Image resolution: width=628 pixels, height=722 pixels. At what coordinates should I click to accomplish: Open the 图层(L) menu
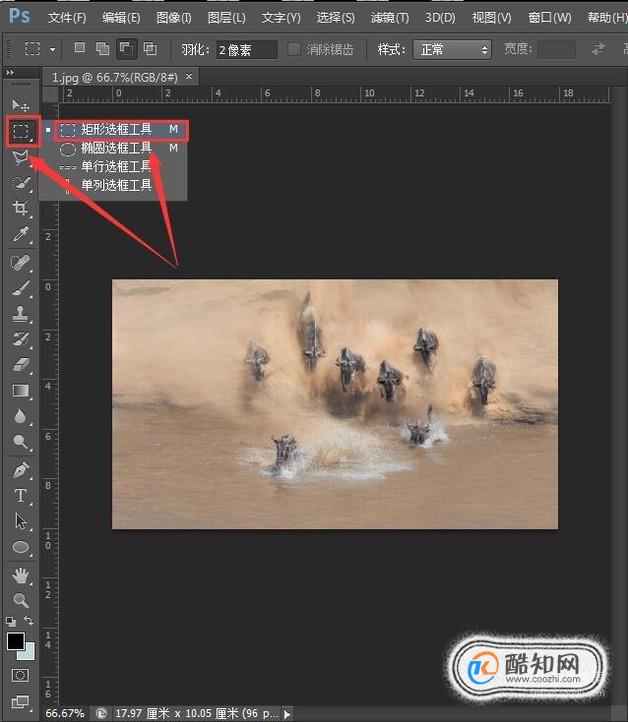pyautogui.click(x=227, y=18)
